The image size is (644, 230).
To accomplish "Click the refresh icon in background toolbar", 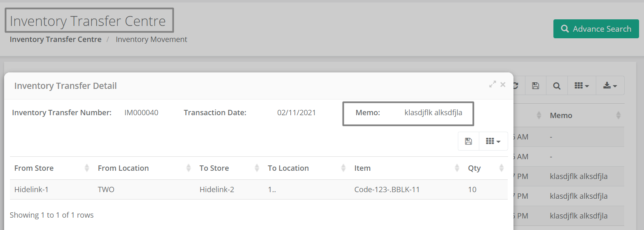I will [x=516, y=86].
